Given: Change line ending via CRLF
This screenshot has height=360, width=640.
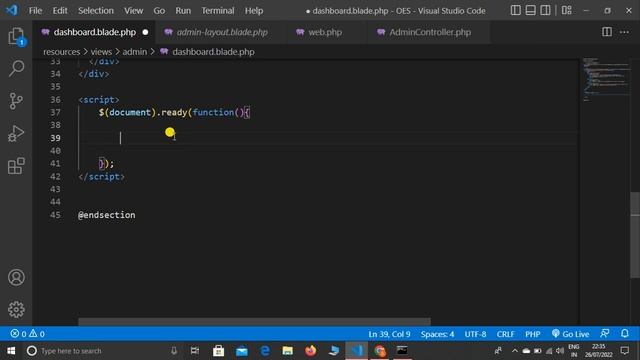Looking at the screenshot, I should coord(505,334).
